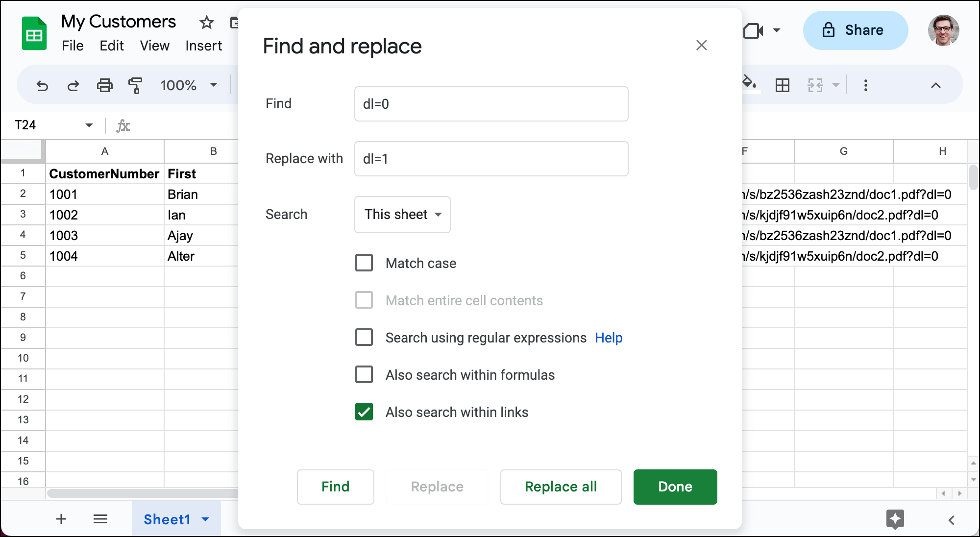This screenshot has width=980, height=537.
Task: Enable the Match case checkbox
Action: pos(364,263)
